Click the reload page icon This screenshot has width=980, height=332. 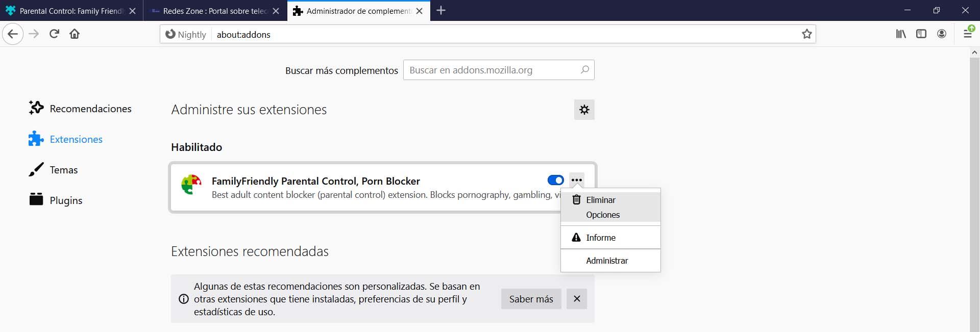coord(54,34)
